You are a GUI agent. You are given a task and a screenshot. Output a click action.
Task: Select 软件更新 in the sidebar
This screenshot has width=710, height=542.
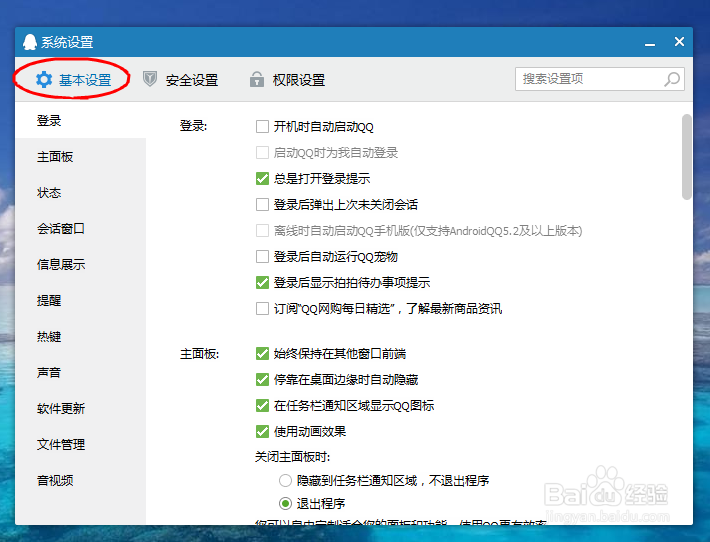81,408
